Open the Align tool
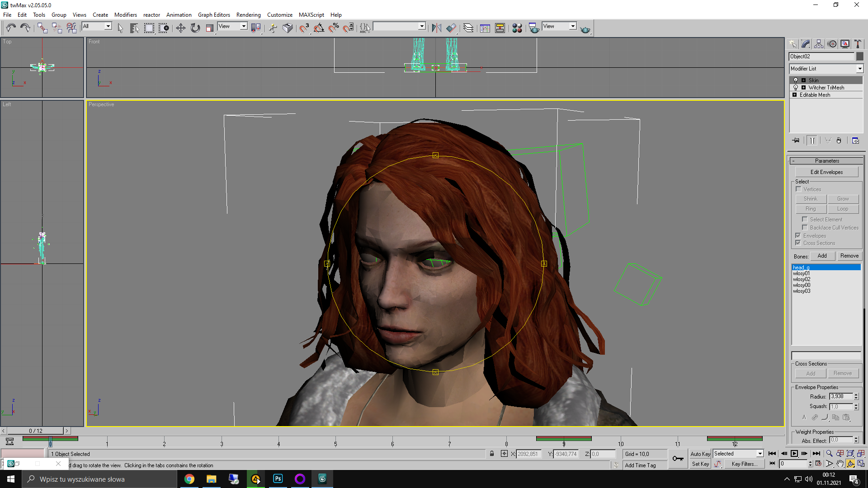The height and width of the screenshot is (488, 868). [451, 28]
